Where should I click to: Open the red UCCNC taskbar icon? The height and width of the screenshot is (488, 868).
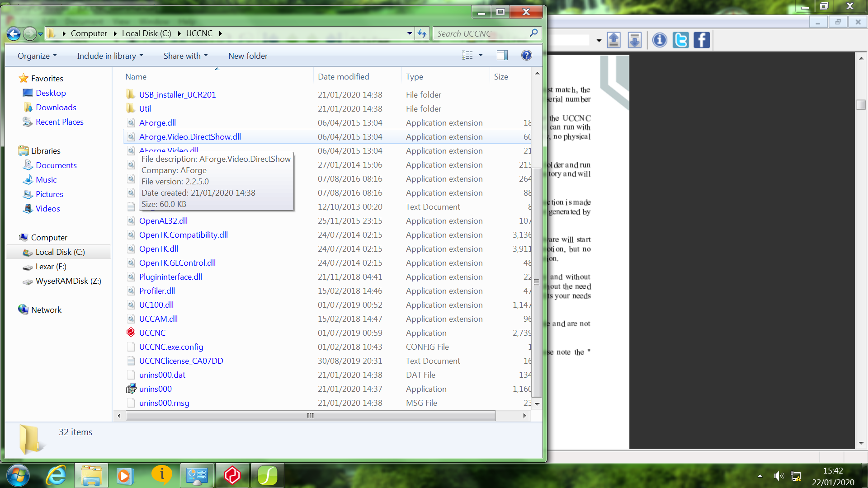click(x=232, y=475)
